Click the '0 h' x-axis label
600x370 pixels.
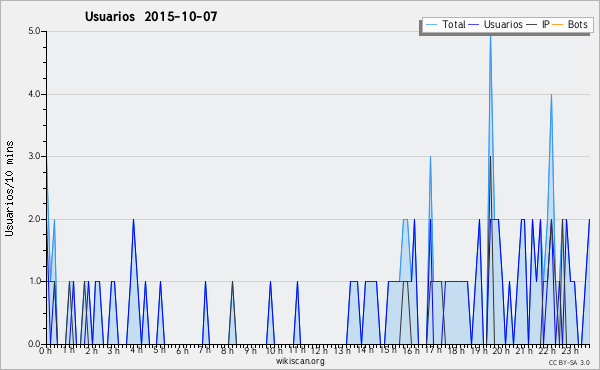pyautogui.click(x=45, y=351)
